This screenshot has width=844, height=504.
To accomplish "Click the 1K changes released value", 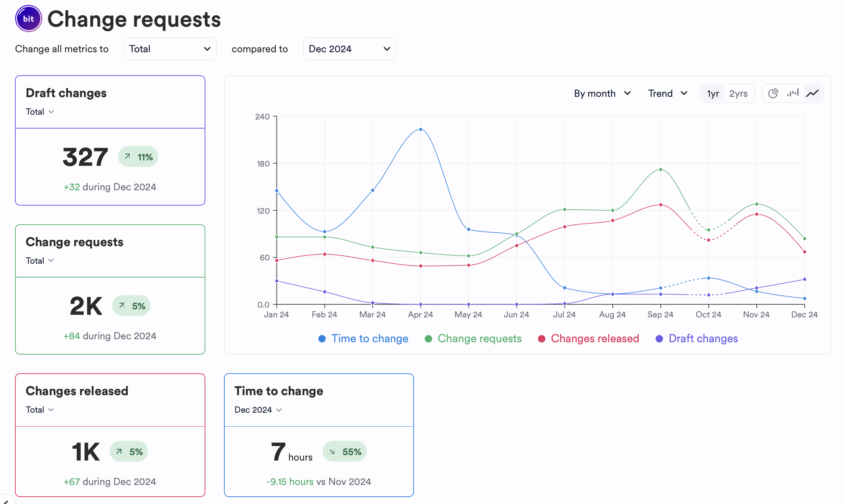I will [85, 452].
